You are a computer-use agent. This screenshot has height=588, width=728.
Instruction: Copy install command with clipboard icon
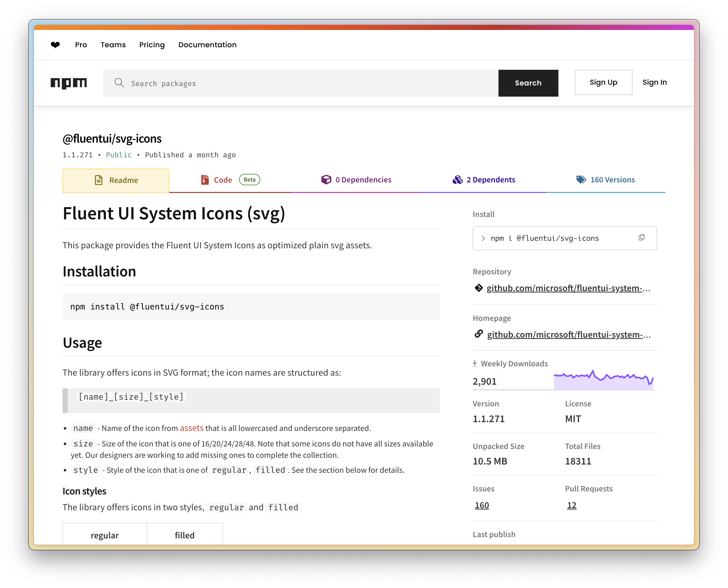pyautogui.click(x=641, y=237)
